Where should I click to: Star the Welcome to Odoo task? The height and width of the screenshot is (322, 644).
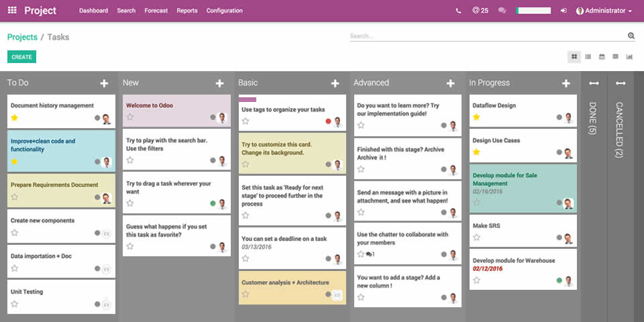click(x=130, y=117)
